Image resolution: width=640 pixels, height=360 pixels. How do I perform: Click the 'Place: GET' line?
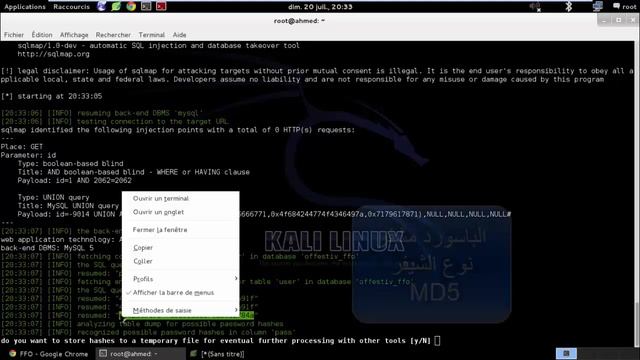pyautogui.click(x=22, y=147)
